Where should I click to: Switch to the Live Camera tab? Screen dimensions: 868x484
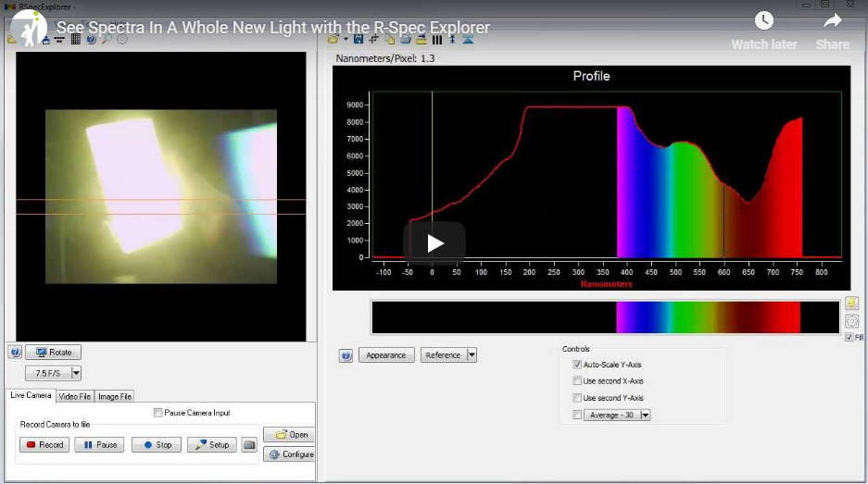(31, 395)
